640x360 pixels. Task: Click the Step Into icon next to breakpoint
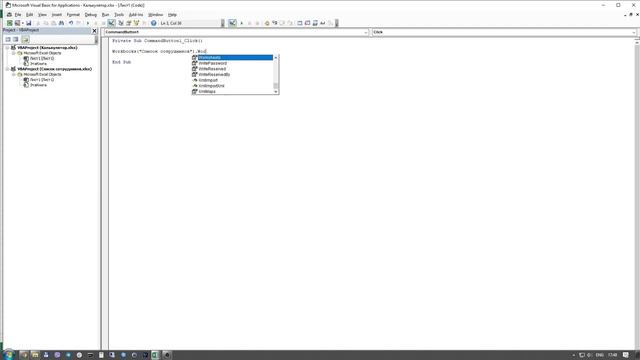tap(275, 23)
